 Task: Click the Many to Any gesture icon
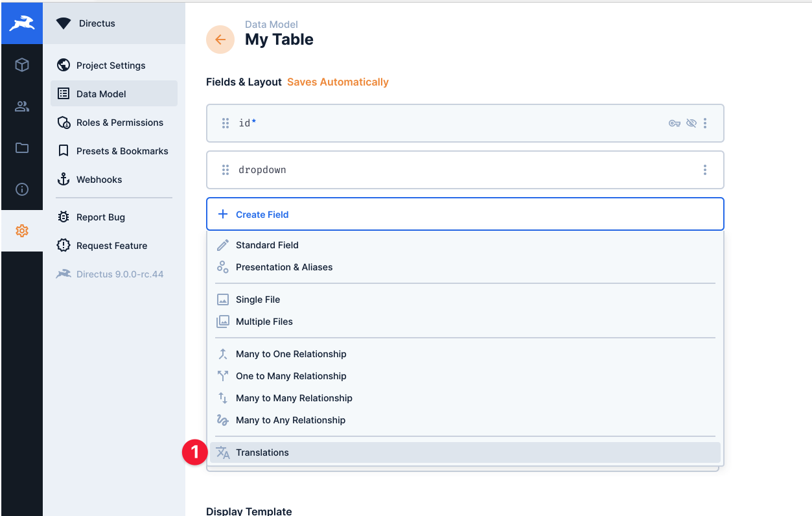223,420
